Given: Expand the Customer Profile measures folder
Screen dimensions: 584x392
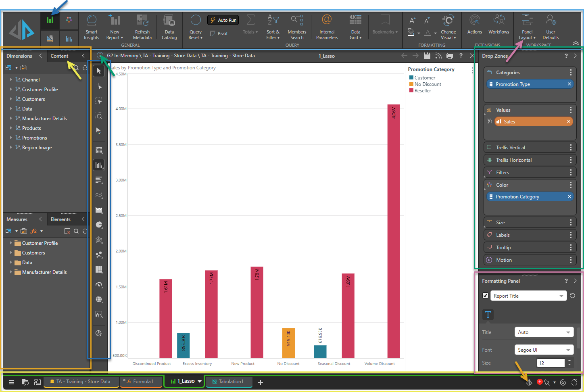Looking at the screenshot, I should pyautogui.click(x=11, y=243).
